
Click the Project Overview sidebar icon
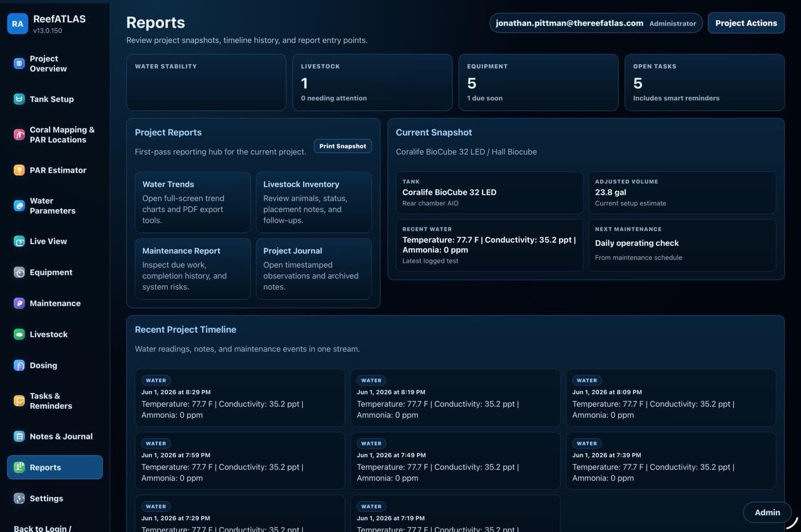click(19, 63)
